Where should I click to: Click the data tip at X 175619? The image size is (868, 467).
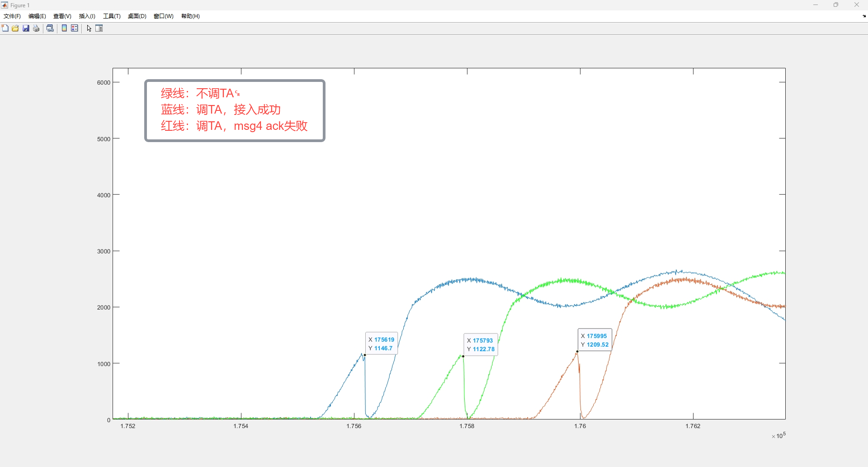[x=382, y=344]
